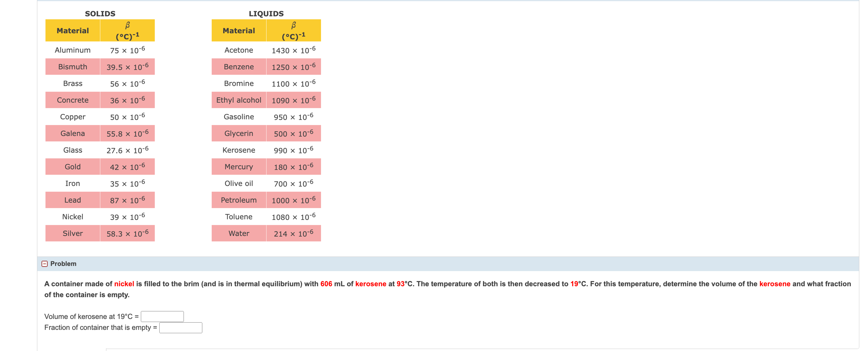Screen dimensions: 868x351
Task: Select the Kerosene row in Liquids table
Action: (x=239, y=150)
